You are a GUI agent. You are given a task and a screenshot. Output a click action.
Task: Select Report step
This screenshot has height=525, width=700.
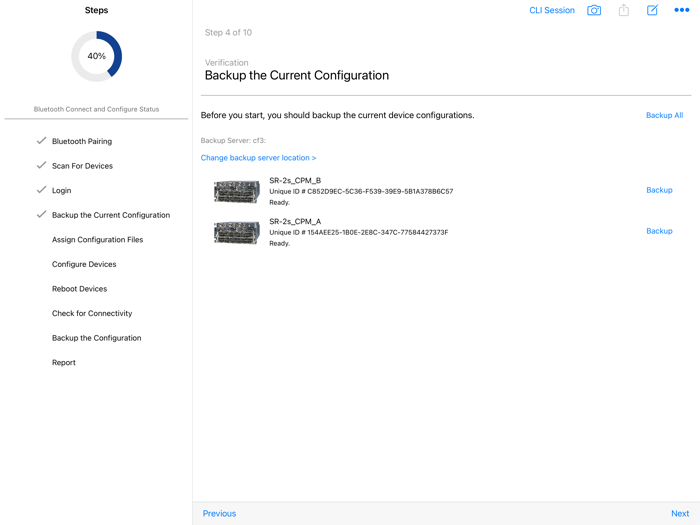(x=64, y=362)
